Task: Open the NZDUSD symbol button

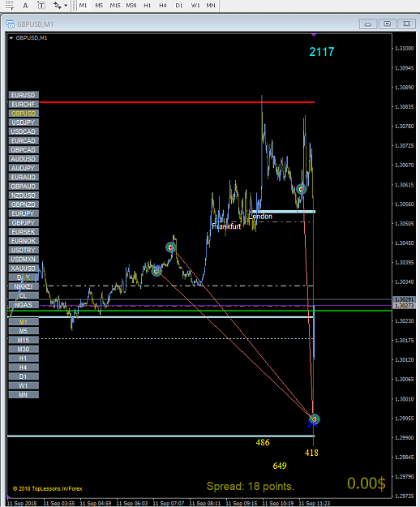Action: tap(24, 195)
